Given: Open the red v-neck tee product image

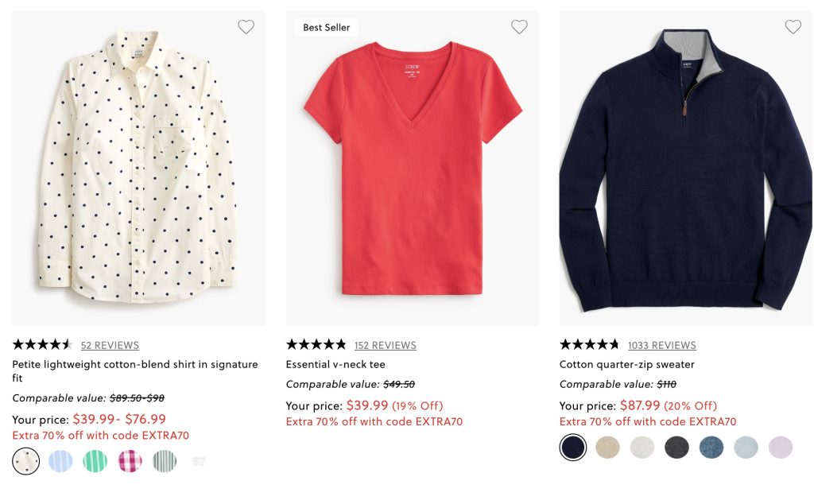Looking at the screenshot, I should (x=413, y=168).
